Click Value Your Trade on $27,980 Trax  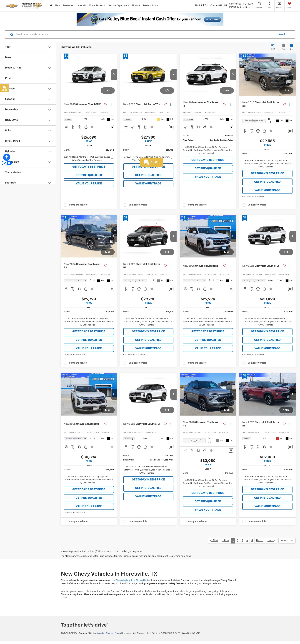tap(148, 184)
